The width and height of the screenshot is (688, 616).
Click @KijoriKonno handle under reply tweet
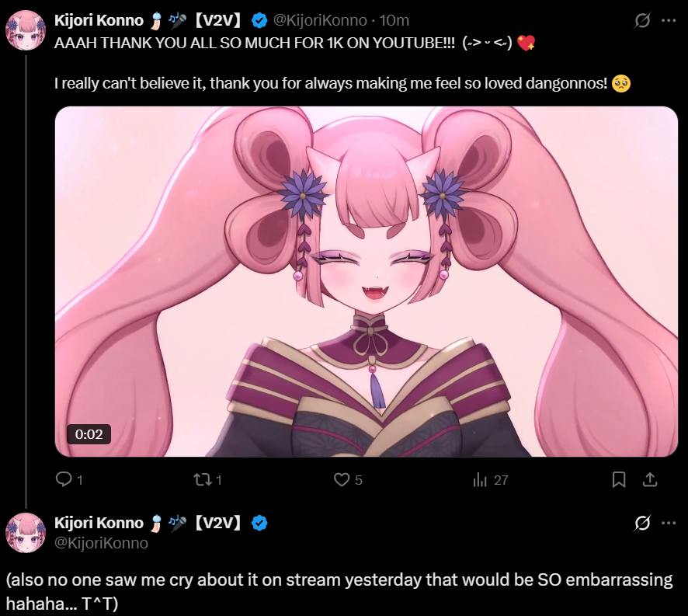(102, 543)
